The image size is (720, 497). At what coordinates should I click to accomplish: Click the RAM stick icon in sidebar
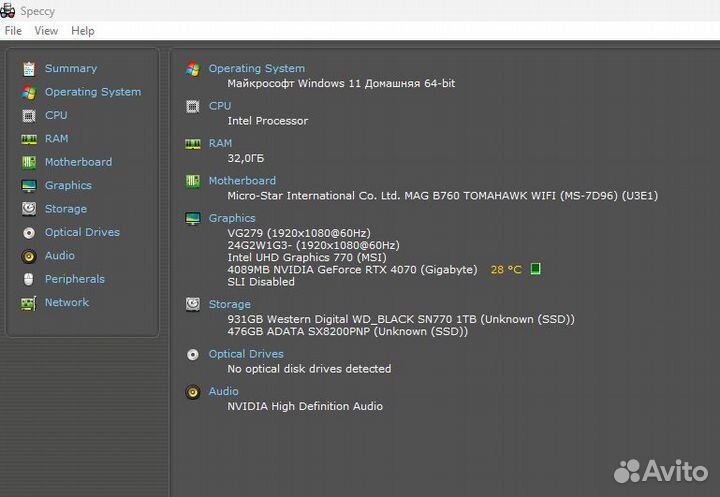pos(29,139)
